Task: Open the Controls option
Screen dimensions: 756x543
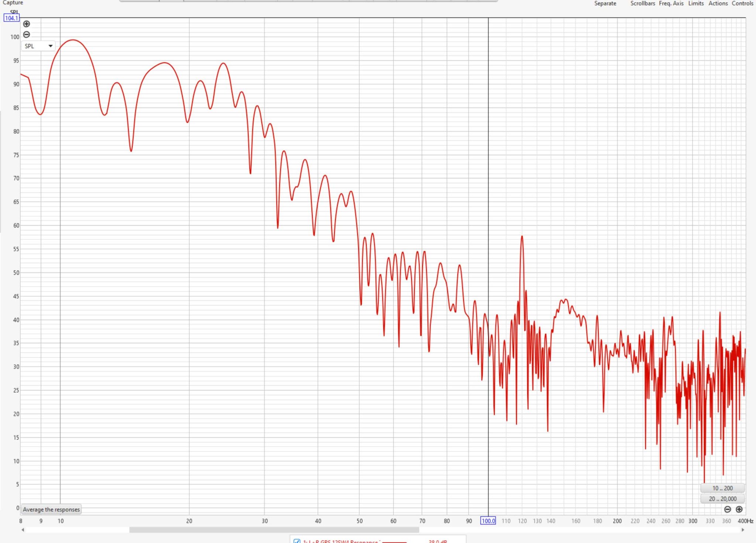Action: pos(742,3)
